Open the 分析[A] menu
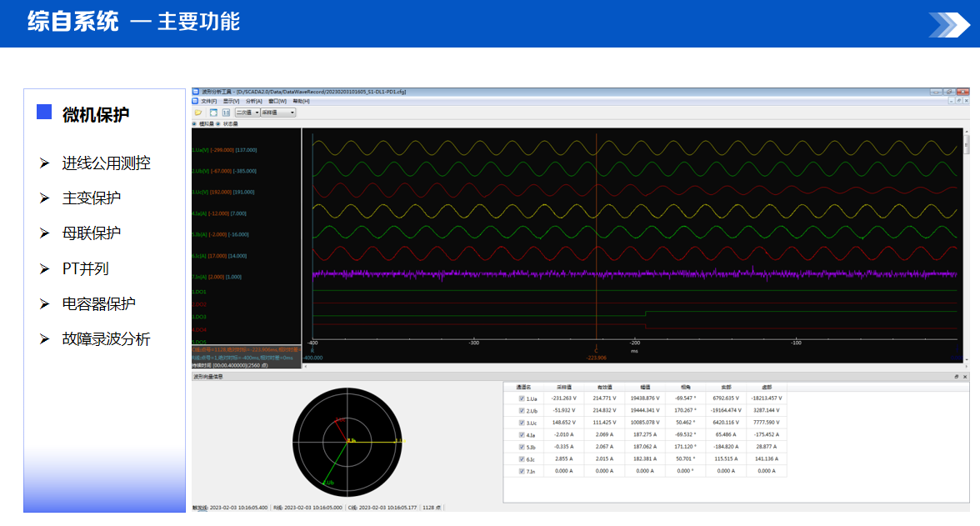This screenshot has height=526, width=980. point(254,101)
